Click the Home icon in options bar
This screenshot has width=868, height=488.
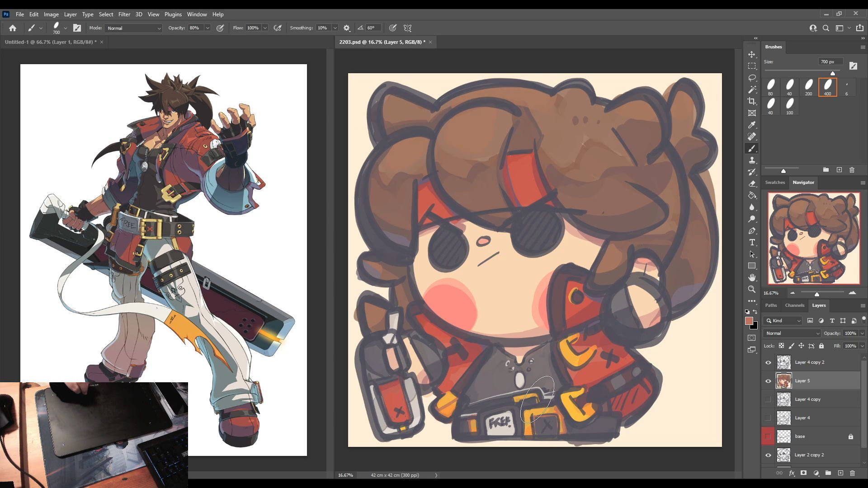pos(13,28)
